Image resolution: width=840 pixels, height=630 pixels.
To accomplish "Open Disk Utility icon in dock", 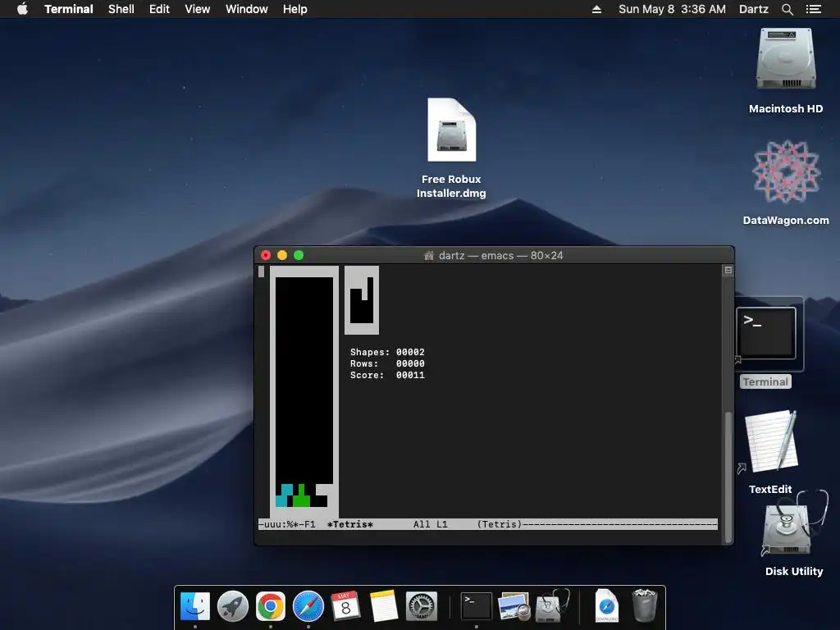I will point(552,606).
